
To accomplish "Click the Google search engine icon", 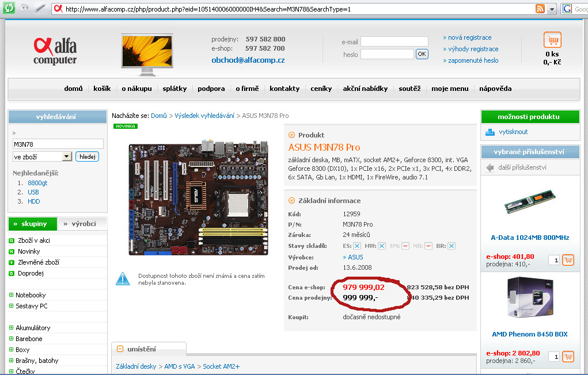I will tap(567, 9).
